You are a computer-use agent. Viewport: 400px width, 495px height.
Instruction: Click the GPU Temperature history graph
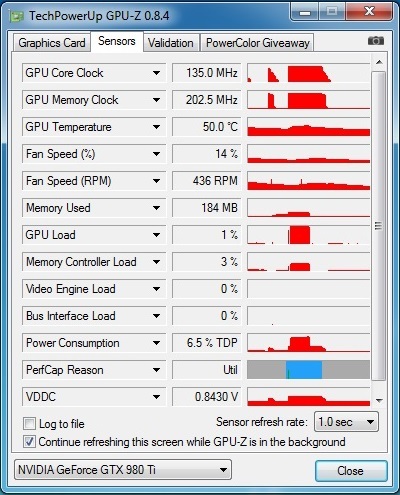pyautogui.click(x=308, y=127)
